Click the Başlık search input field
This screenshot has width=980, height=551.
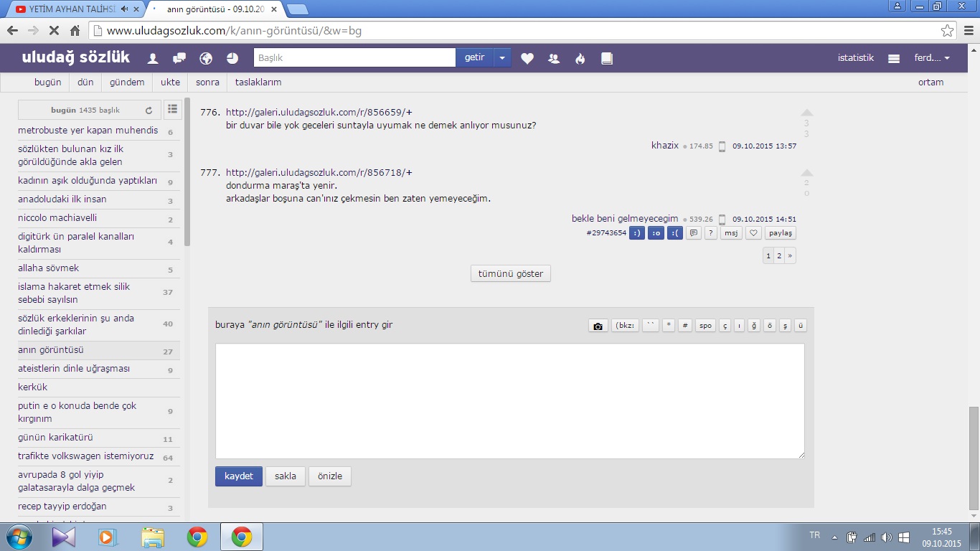tap(354, 57)
